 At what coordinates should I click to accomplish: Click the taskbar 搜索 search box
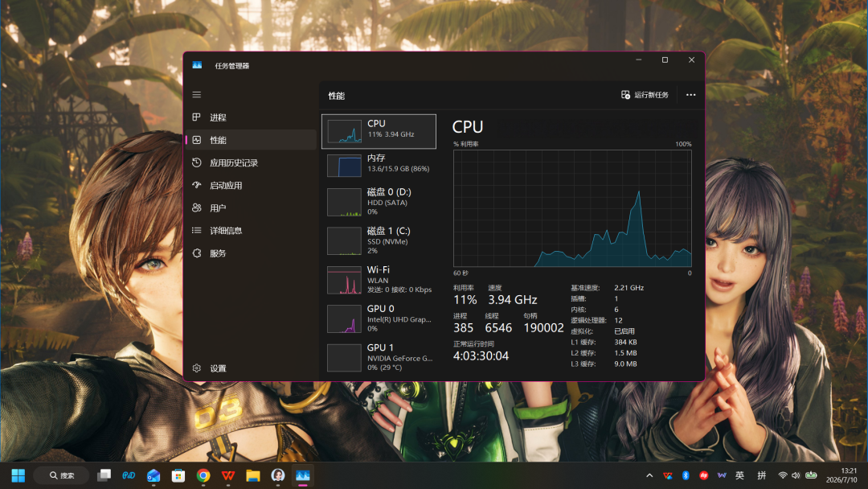(61, 475)
